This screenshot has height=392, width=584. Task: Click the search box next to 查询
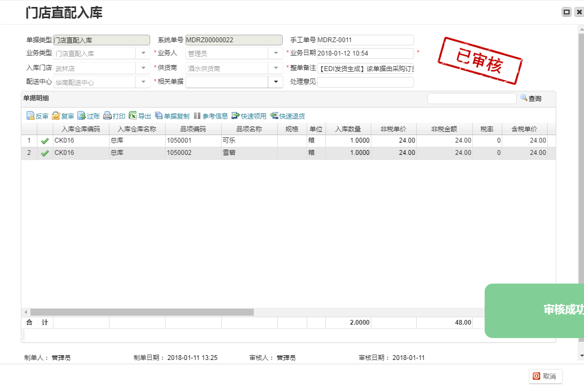tap(472, 98)
